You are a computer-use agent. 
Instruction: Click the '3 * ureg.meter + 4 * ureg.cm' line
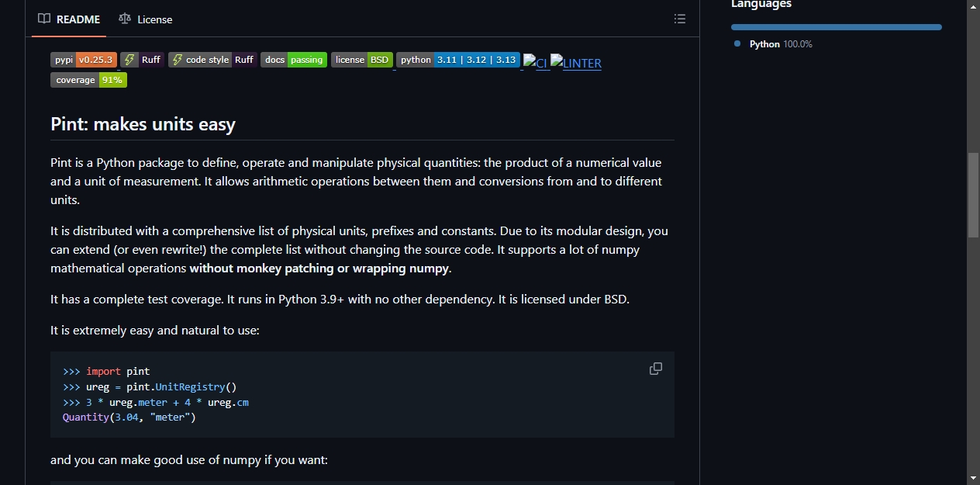(155, 403)
